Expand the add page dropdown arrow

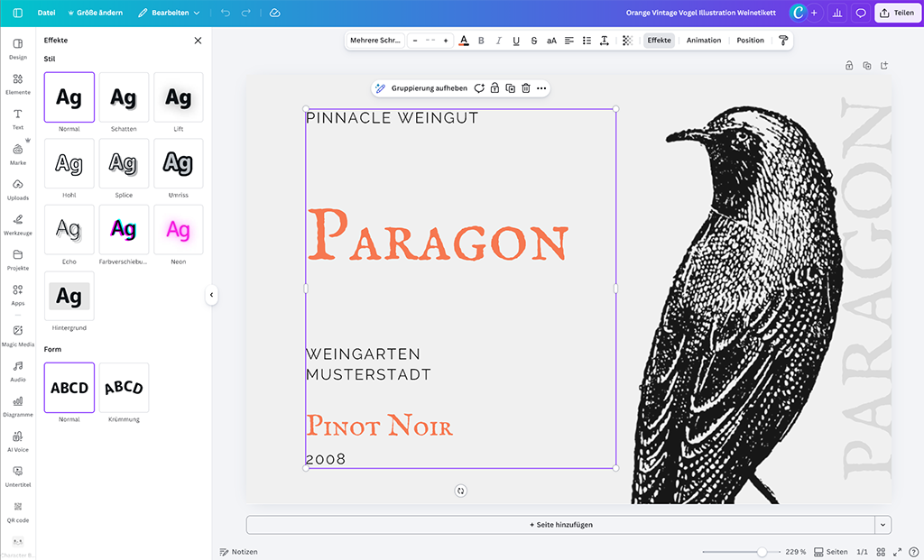point(882,525)
